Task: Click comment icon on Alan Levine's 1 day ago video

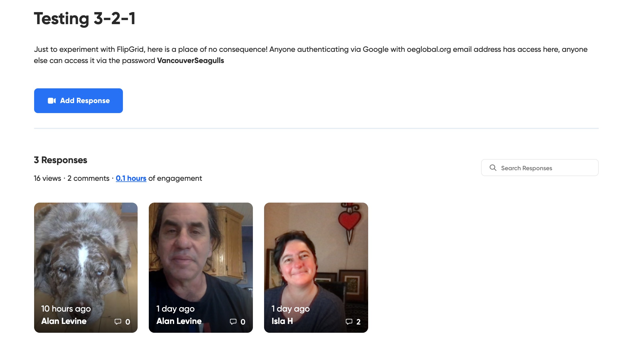Action: coord(233,322)
